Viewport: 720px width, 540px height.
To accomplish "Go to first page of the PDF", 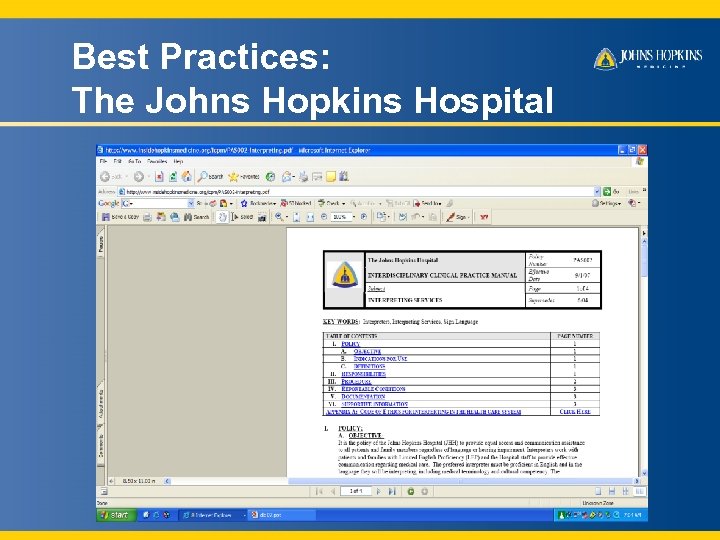I will pyautogui.click(x=319, y=492).
